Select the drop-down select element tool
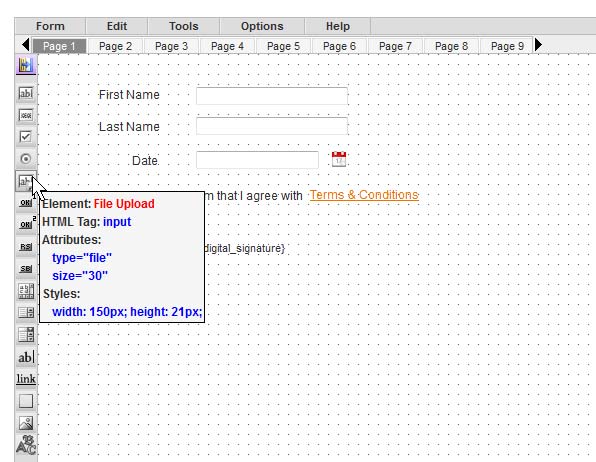The height and width of the screenshot is (462, 596). click(26, 335)
